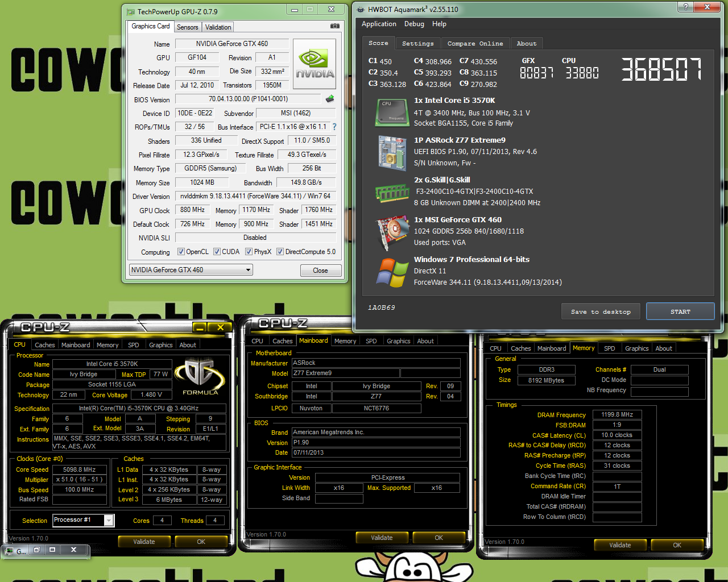
Task: Restore the minimized G... window
Action: (36, 550)
